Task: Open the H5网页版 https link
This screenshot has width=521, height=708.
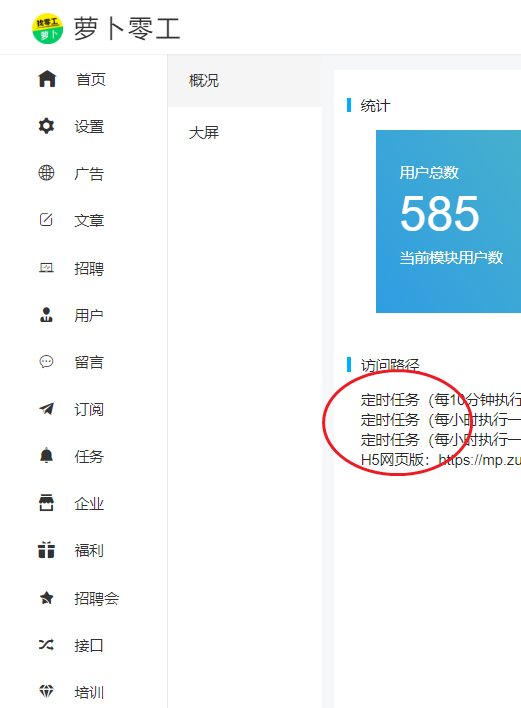Action: coord(479,460)
